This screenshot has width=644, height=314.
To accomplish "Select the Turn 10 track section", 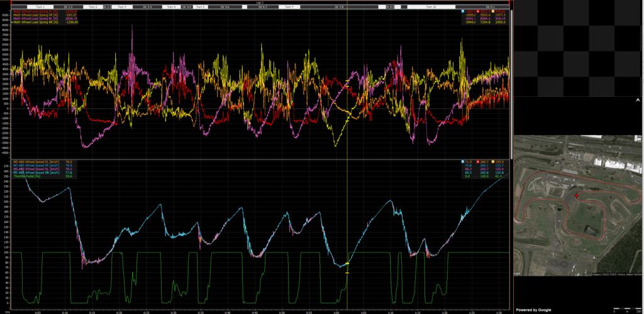I will point(431,7).
